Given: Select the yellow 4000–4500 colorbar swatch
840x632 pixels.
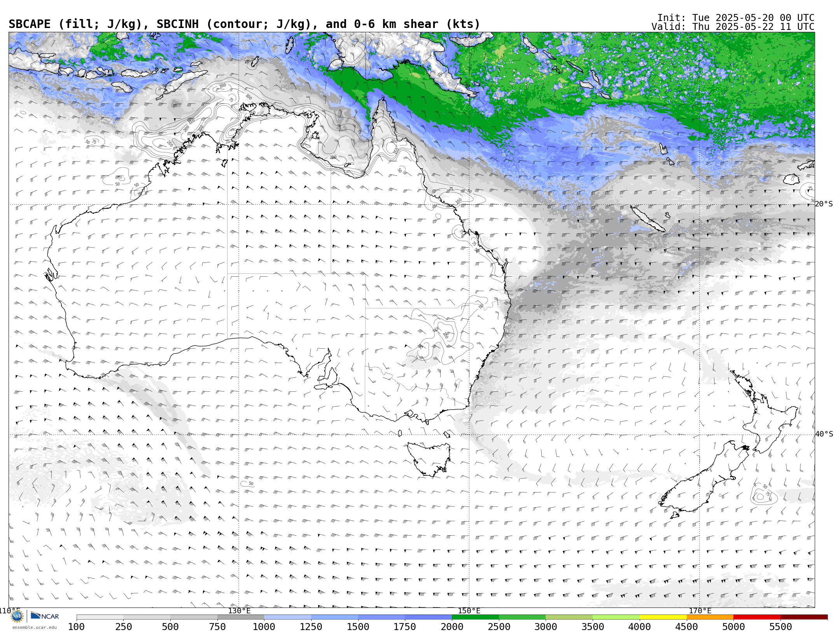Looking at the screenshot, I should tap(663, 617).
